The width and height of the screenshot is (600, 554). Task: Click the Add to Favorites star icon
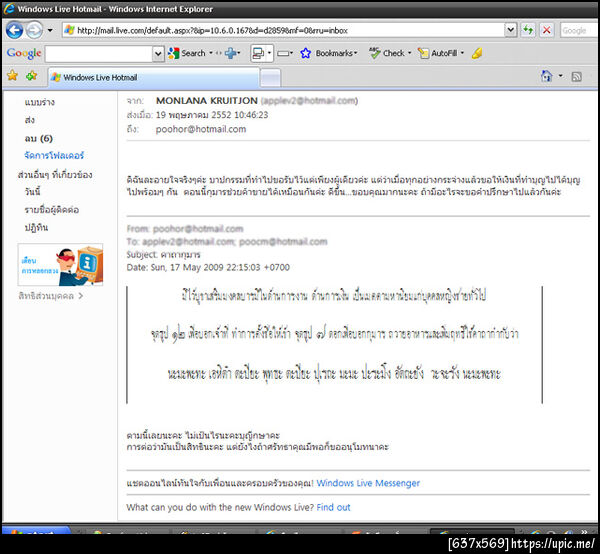[x=31, y=76]
